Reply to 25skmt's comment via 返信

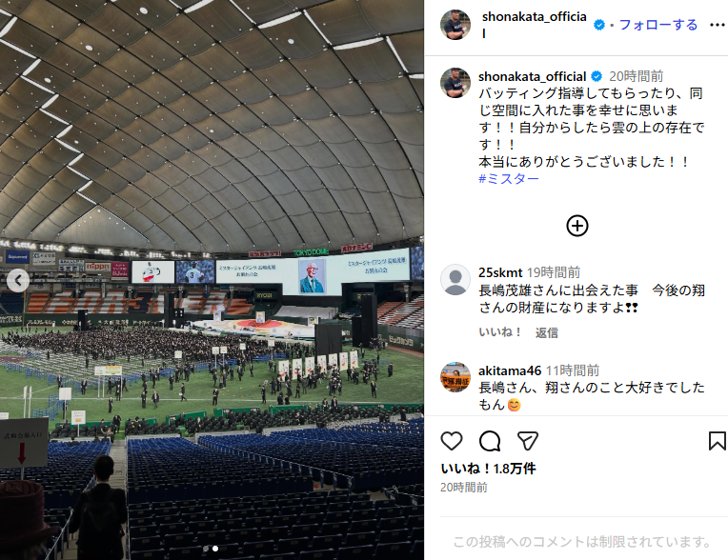(546, 332)
